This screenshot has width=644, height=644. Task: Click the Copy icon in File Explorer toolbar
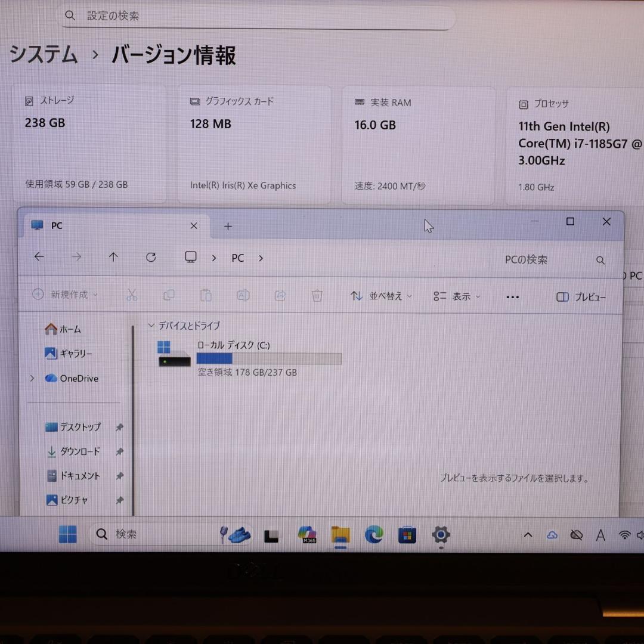point(169,295)
